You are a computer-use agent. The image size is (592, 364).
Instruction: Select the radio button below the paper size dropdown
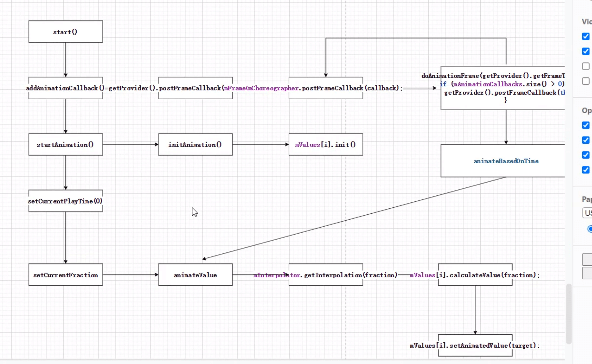pos(590,229)
